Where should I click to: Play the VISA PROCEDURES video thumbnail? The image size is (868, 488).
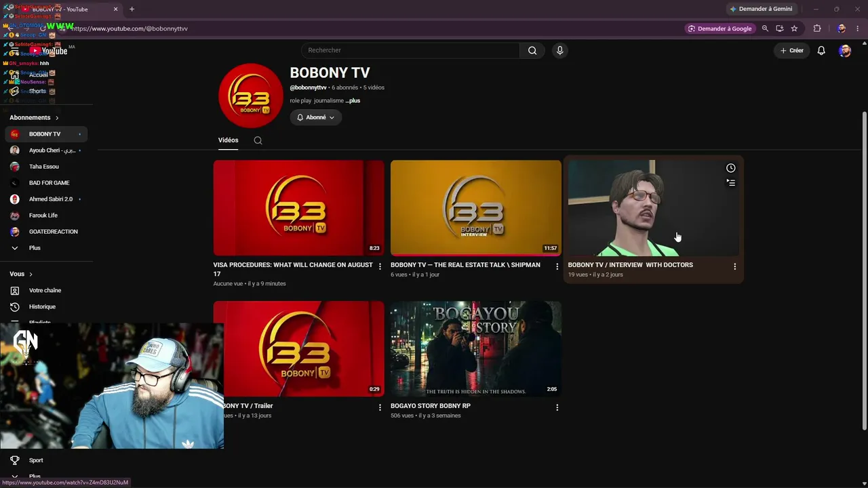click(x=298, y=208)
